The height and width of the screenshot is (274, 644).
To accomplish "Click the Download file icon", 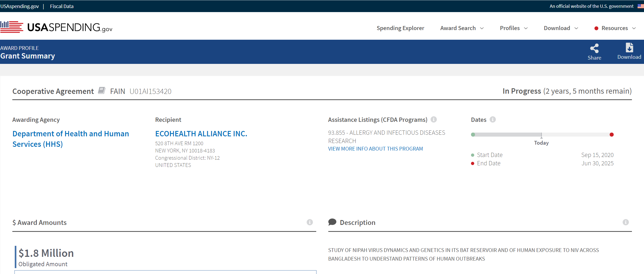I will (629, 48).
